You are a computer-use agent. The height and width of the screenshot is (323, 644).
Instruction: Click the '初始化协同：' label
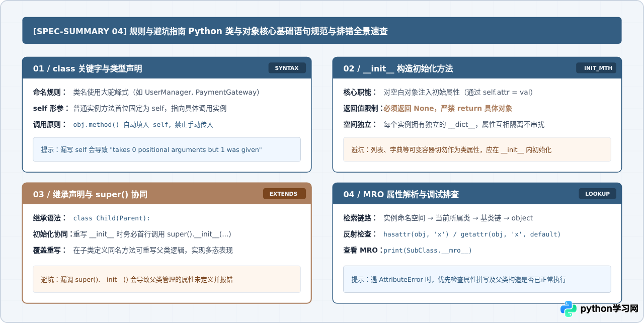point(53,234)
